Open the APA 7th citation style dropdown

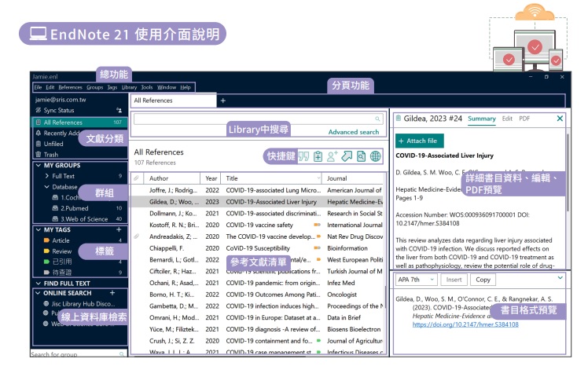pos(416,280)
